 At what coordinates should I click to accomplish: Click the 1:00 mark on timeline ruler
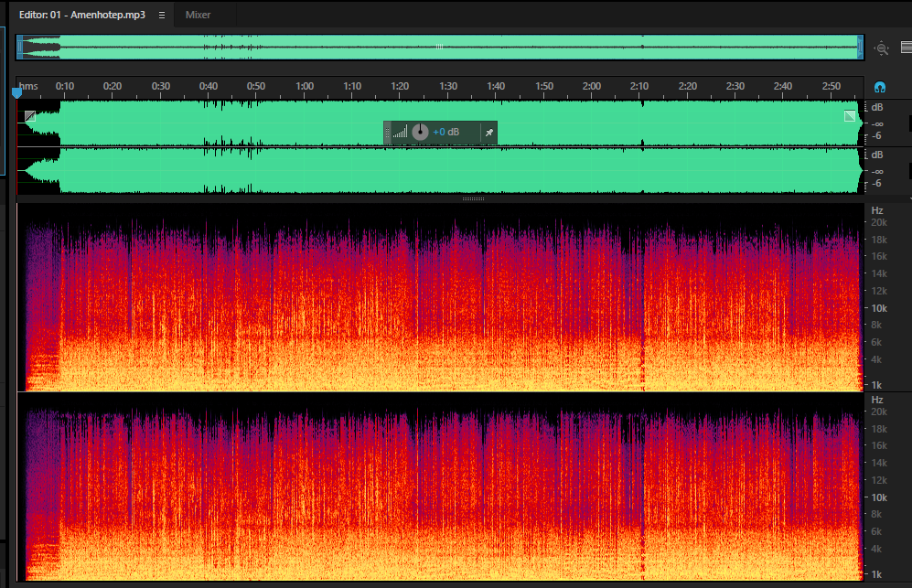click(x=305, y=86)
